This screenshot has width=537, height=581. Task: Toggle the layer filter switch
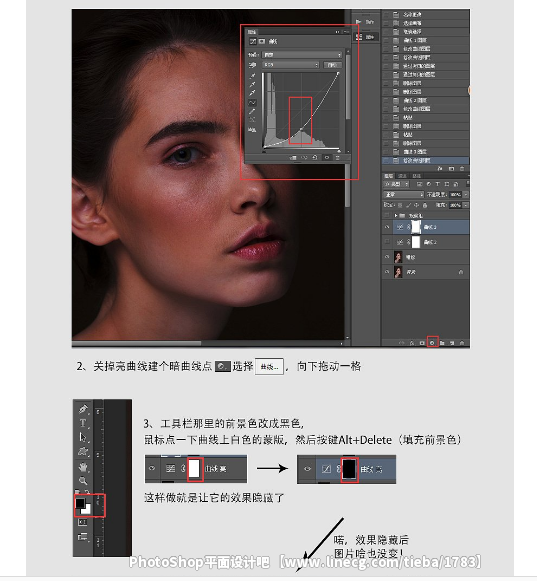click(468, 183)
